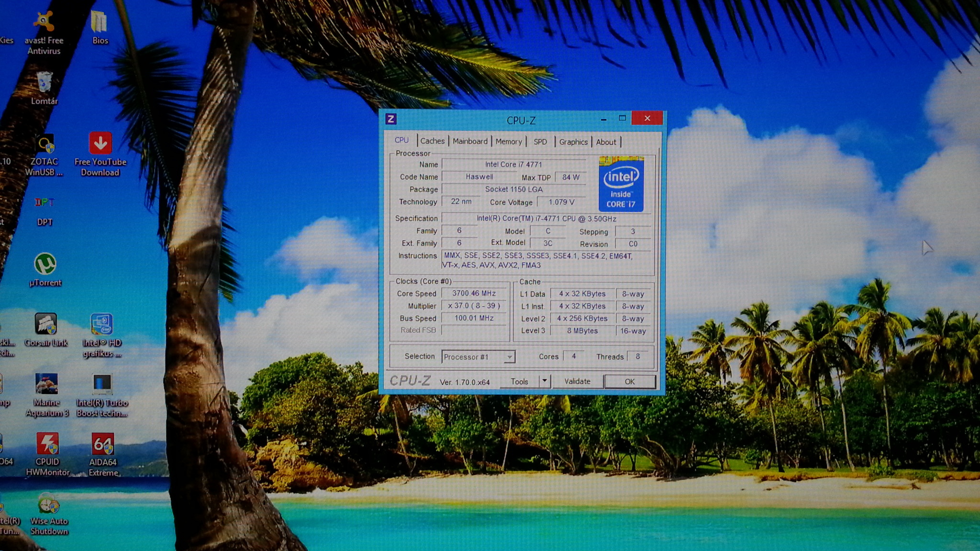980x551 pixels.
Task: Click the Cores value 4
Action: coord(573,356)
